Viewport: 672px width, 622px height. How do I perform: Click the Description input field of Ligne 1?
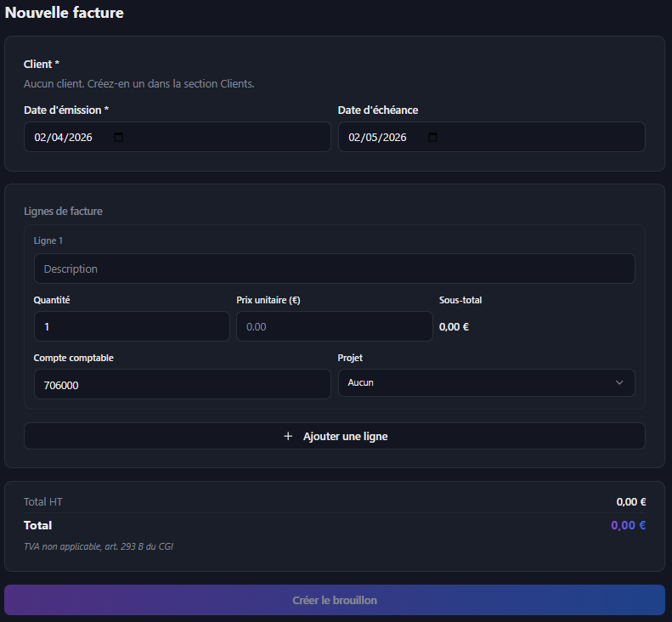pyautogui.click(x=334, y=269)
